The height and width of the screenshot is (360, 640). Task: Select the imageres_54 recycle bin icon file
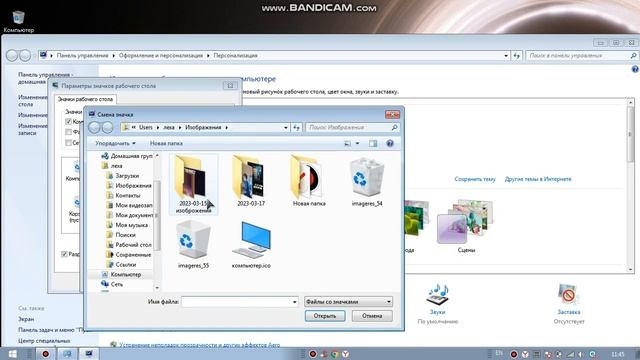point(367,182)
